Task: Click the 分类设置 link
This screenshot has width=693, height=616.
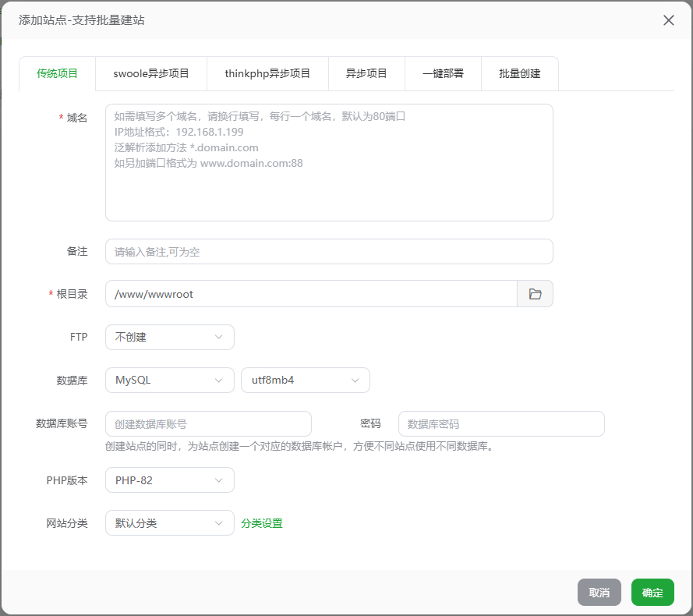Action: [262, 524]
